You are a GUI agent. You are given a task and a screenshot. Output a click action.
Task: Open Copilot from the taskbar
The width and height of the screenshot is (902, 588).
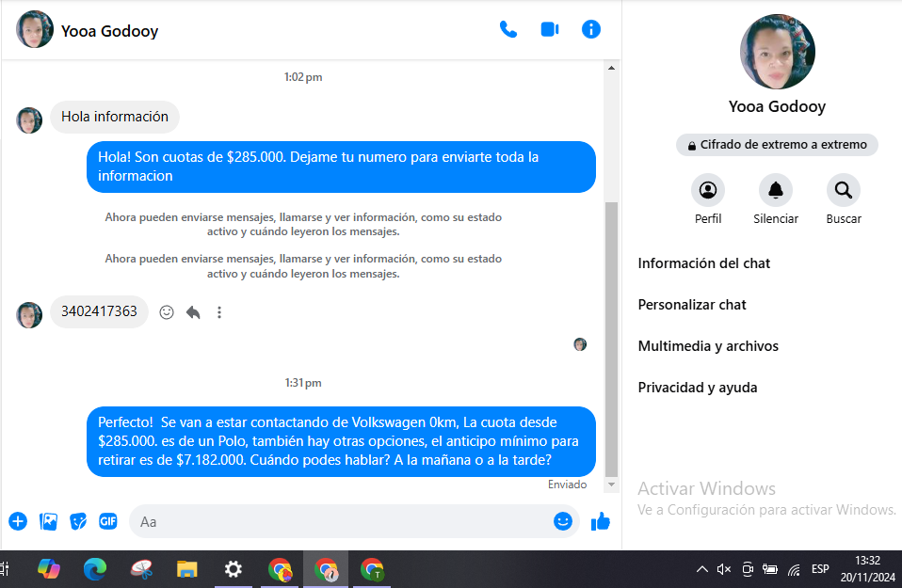click(49, 569)
